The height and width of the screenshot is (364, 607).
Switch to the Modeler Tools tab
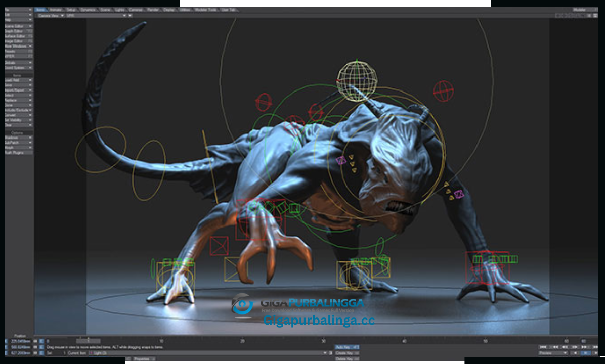pyautogui.click(x=207, y=10)
